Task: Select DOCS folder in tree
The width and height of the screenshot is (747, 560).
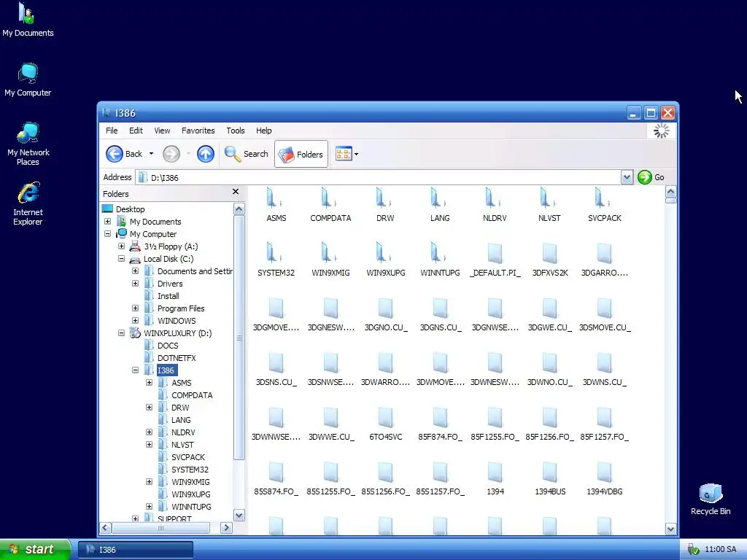Action: [168, 345]
